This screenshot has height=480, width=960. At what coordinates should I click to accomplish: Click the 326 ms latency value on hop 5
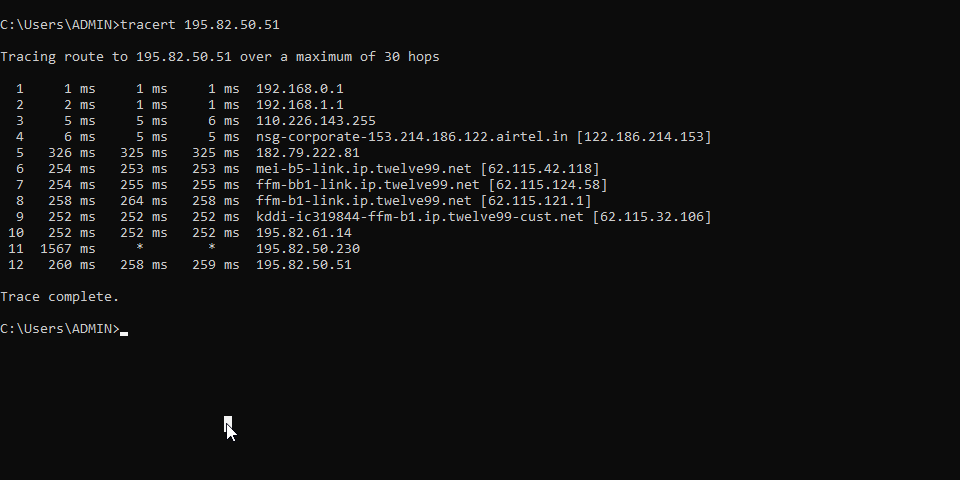pyautogui.click(x=72, y=152)
